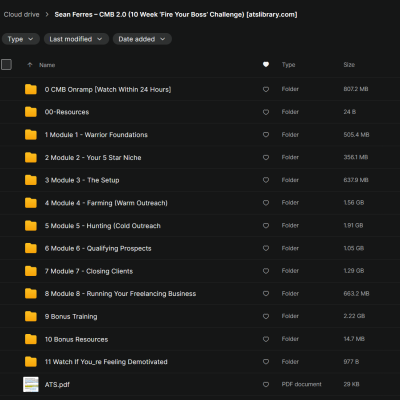Select the 00-Resources folder icon
Image resolution: width=400 pixels, height=400 pixels.
click(x=31, y=112)
